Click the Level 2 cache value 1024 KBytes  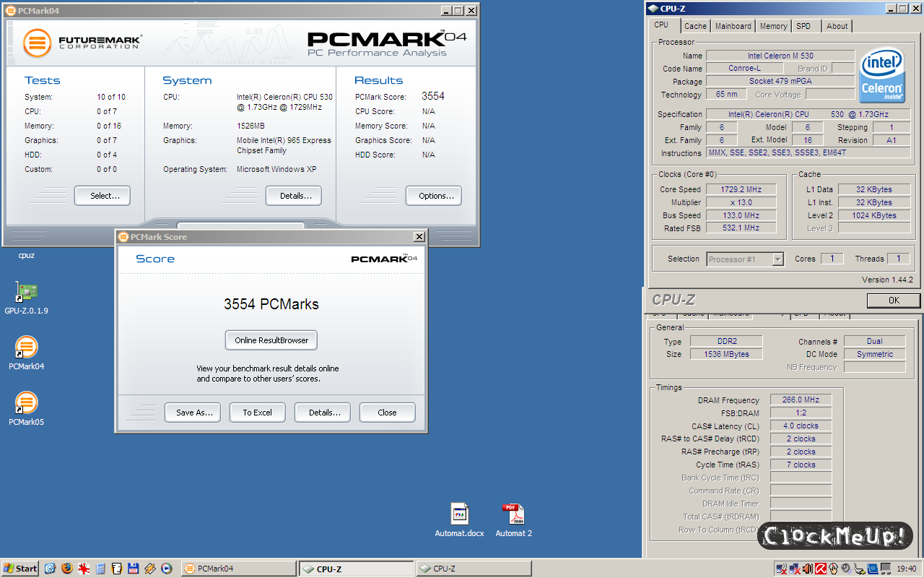tap(873, 215)
